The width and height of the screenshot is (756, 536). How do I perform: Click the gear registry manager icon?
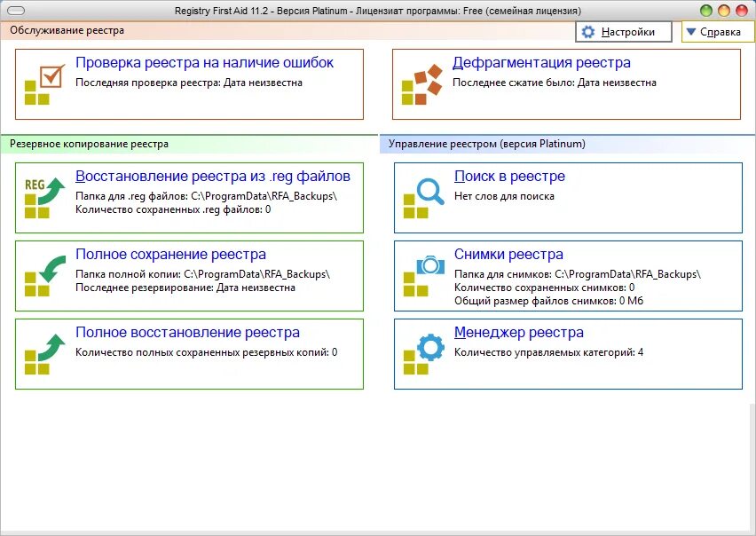(x=424, y=354)
